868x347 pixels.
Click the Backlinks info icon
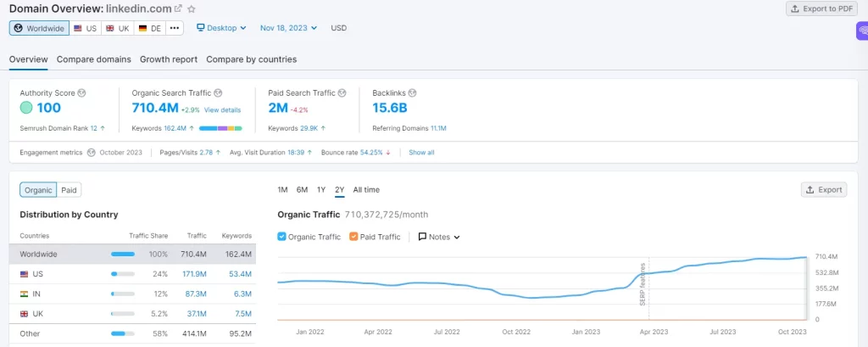413,93
